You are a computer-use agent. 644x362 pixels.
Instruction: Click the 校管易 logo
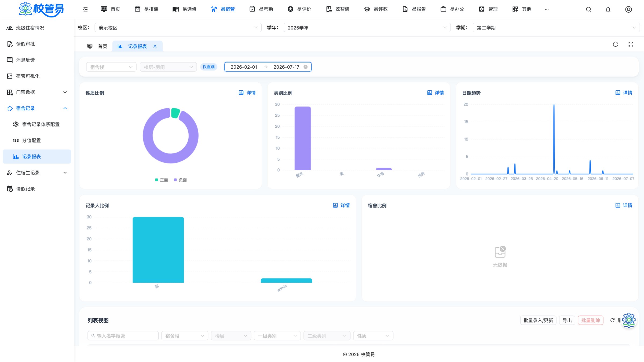[x=41, y=9]
